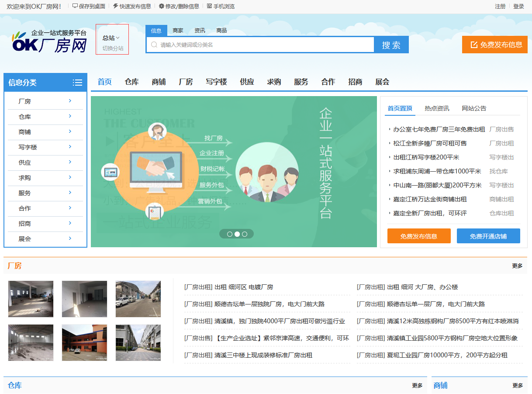
Task: Click the 快速发布信息 lightning icon
Action: coord(115,6)
